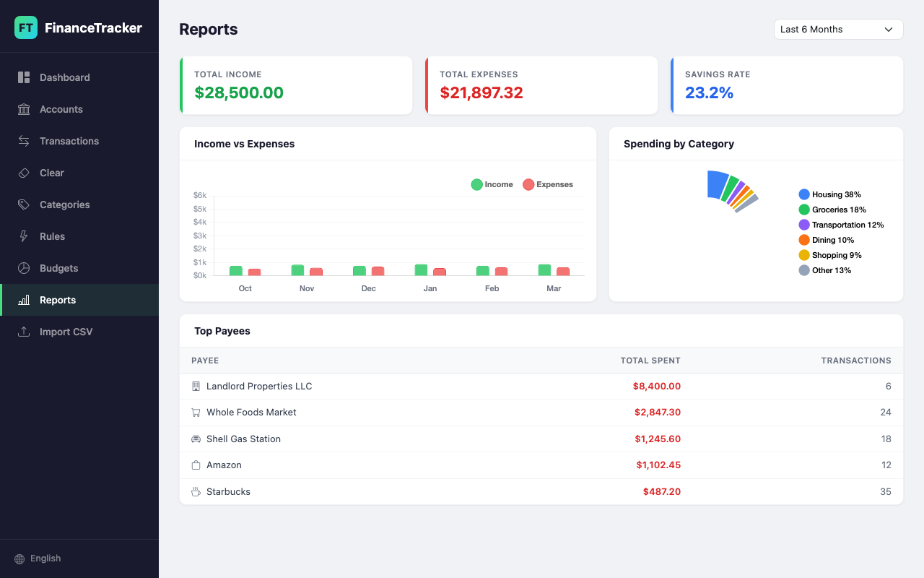924x578 pixels.
Task: Switch to the Reports section
Action: [58, 300]
